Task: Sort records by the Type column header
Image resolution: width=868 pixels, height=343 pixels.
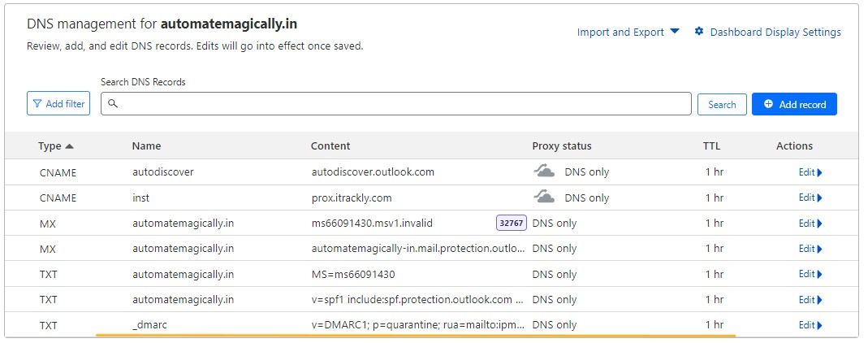Action: [x=55, y=146]
